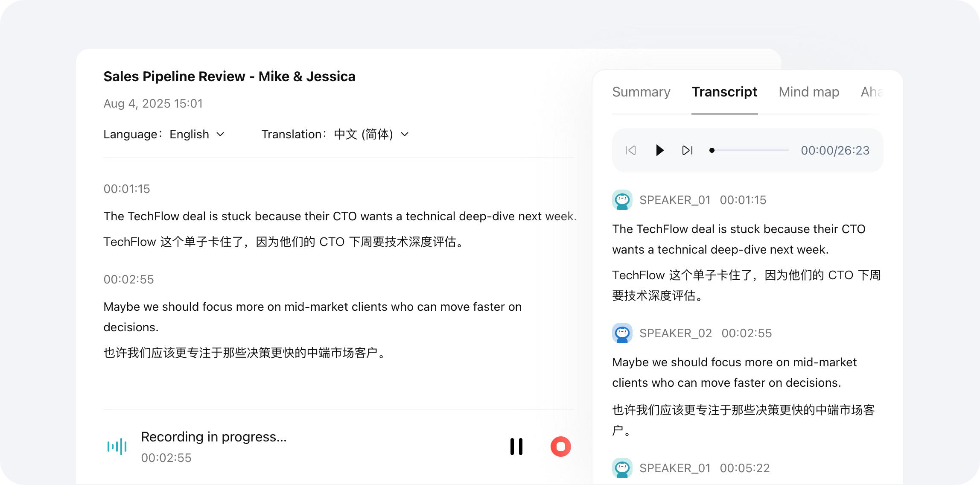Click the playback progress slider

(x=748, y=150)
